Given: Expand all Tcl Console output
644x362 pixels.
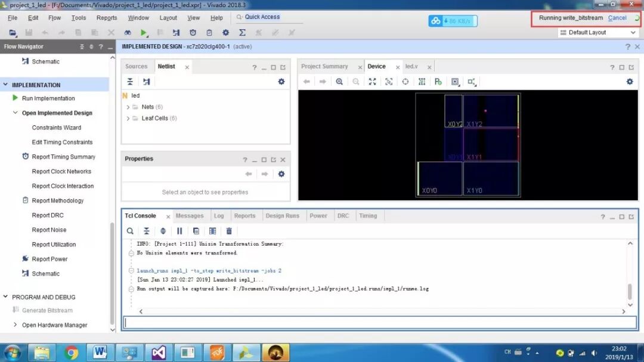Looking at the screenshot, I should click(163, 231).
